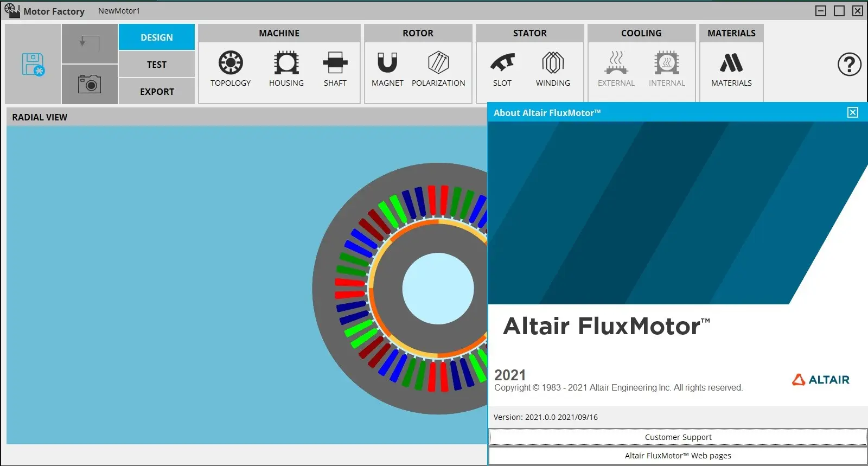Click the STATOR group header
The width and height of the screenshot is (868, 466).
(x=530, y=33)
